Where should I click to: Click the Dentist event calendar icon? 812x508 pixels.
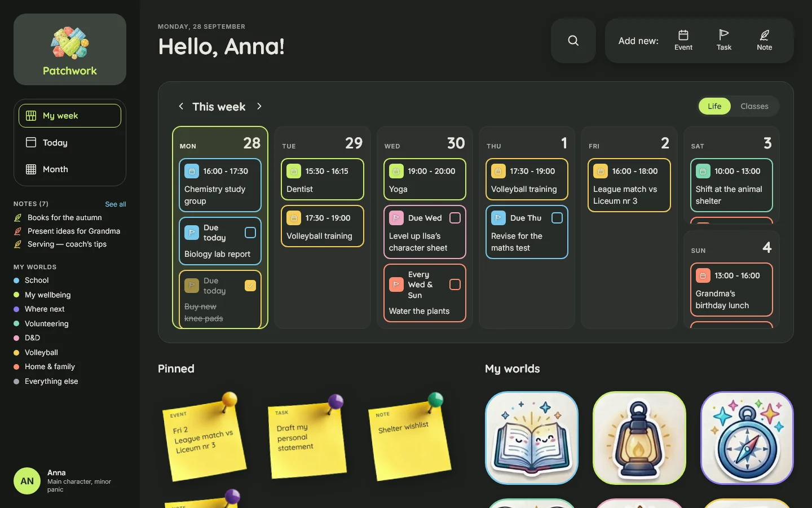294,171
